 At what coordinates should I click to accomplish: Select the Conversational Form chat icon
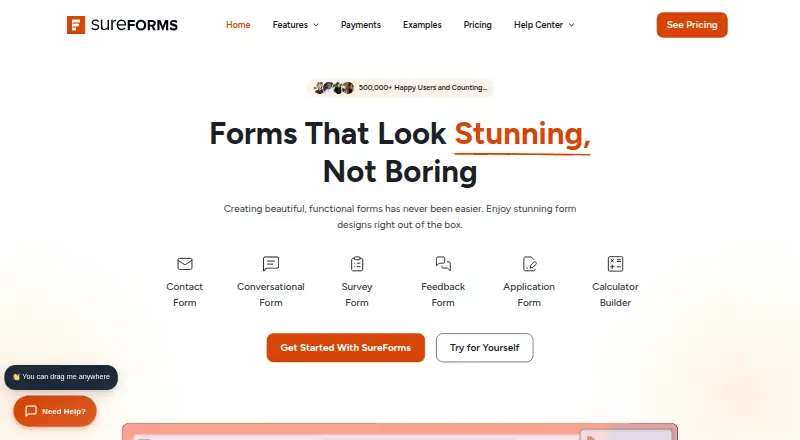(x=271, y=264)
